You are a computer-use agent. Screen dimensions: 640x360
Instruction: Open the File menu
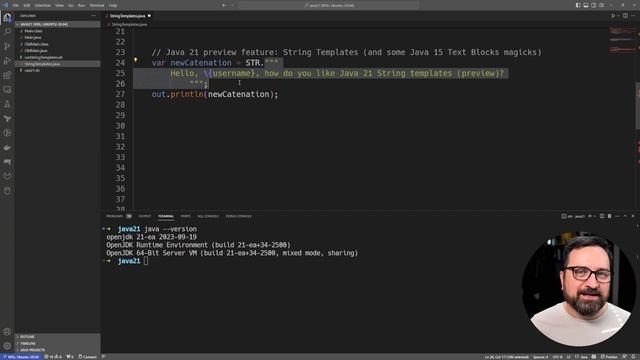pyautogui.click(x=16, y=5)
